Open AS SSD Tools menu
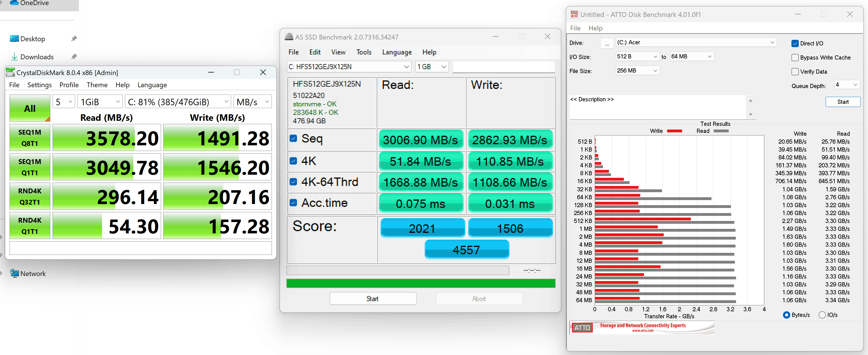Screen dimensions: 868x355 (x=364, y=52)
